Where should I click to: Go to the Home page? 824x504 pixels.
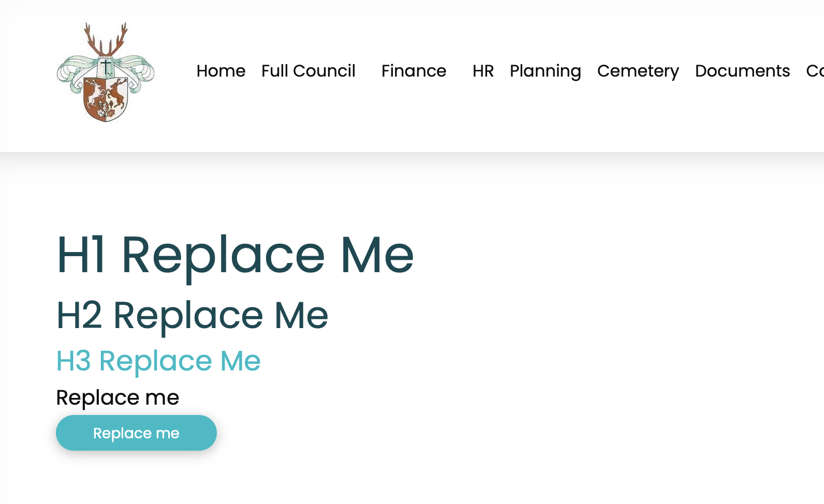click(x=220, y=71)
